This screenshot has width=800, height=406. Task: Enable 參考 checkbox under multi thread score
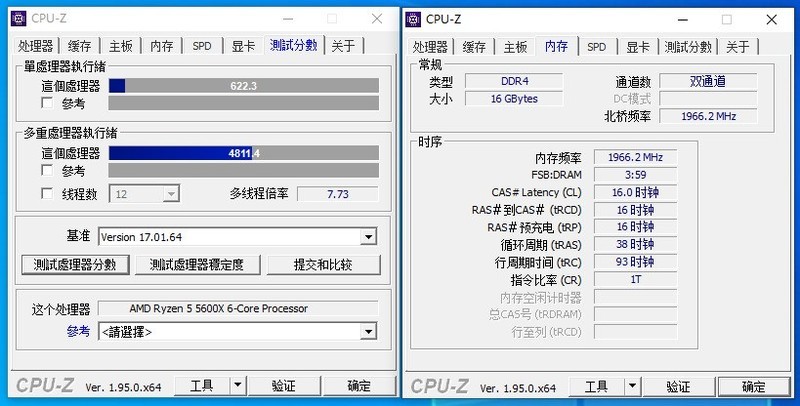(47, 170)
